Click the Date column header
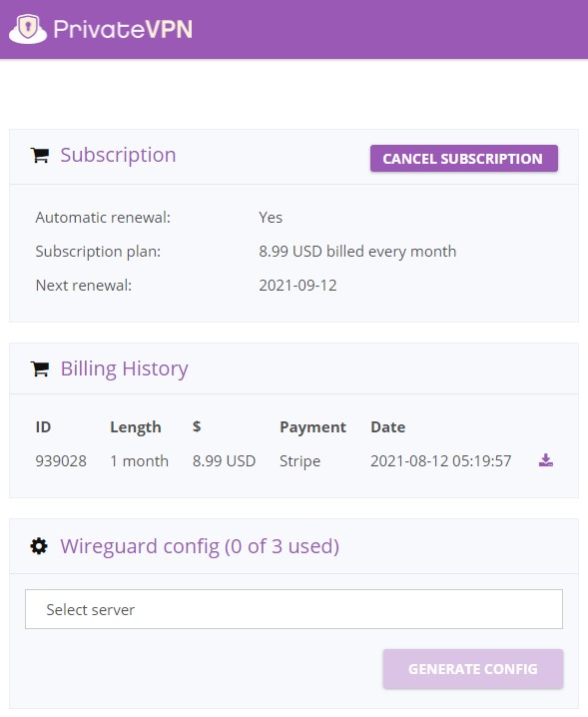 [387, 426]
